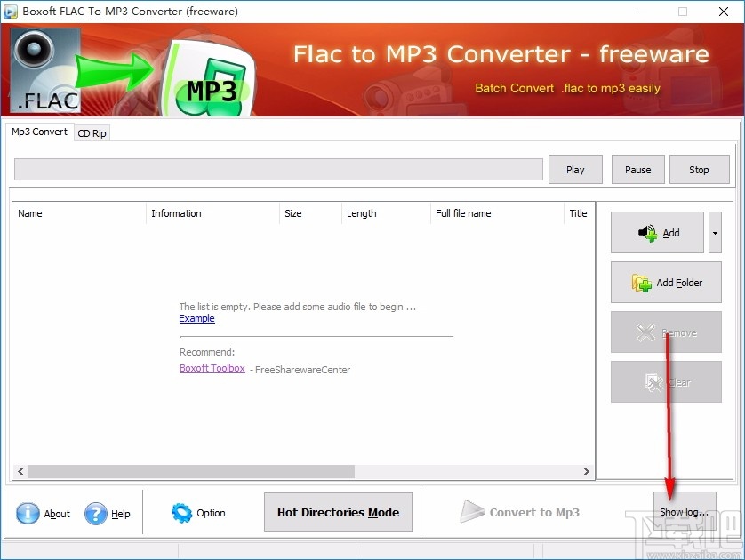Remove selected file with the X icon
The width and height of the screenshot is (745, 560).
pos(645,332)
